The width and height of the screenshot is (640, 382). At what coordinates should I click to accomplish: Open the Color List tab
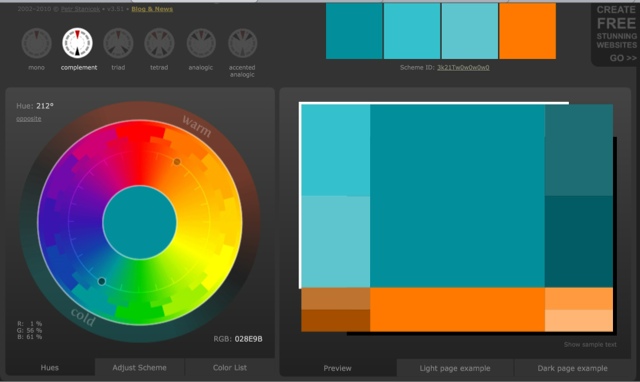click(230, 367)
